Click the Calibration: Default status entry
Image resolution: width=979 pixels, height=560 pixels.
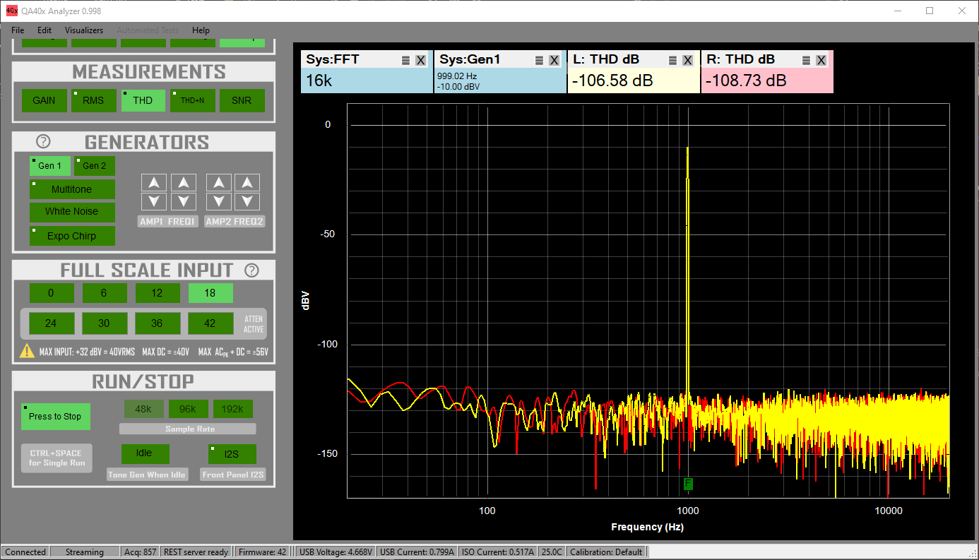tap(606, 552)
